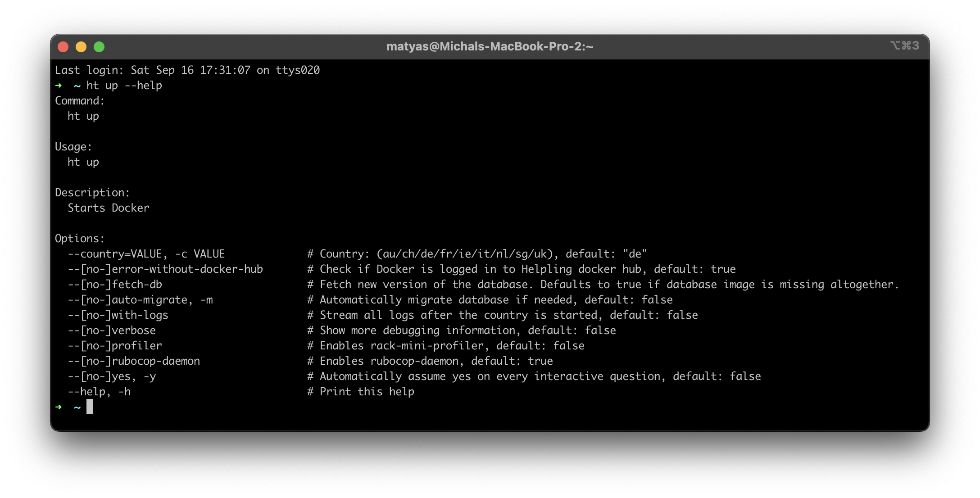The image size is (980, 498).
Task: Click the green prompt arrow before 'ht up --help'
Action: click(59, 86)
